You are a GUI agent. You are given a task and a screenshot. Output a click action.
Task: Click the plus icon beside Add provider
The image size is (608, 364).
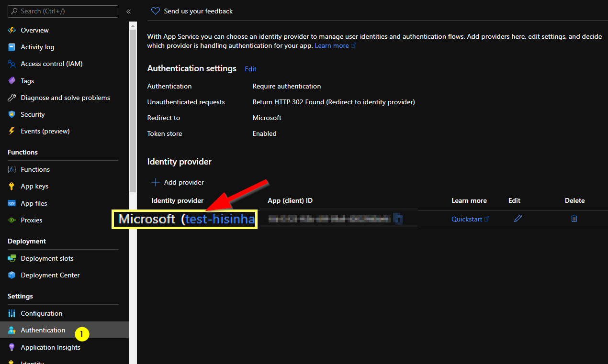[x=156, y=182]
